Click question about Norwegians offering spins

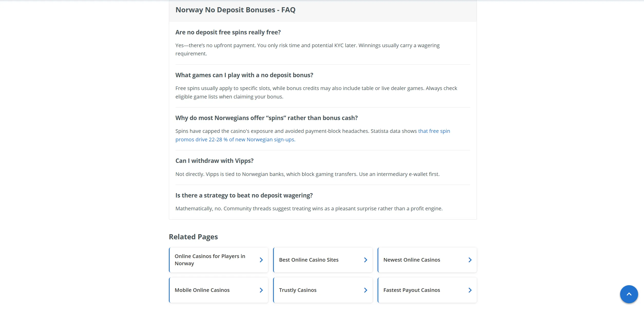tap(266, 118)
